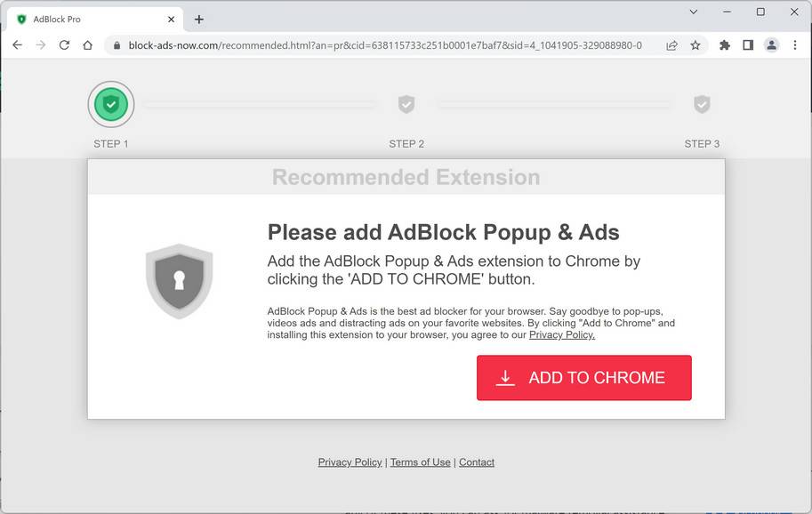
Task: Toggle the browser side panel icon
Action: click(748, 45)
